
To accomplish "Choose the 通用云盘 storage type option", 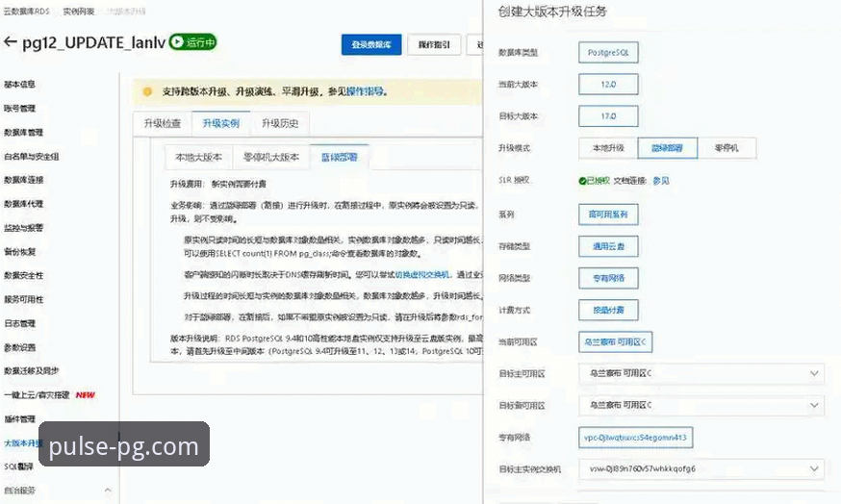I will point(608,246).
